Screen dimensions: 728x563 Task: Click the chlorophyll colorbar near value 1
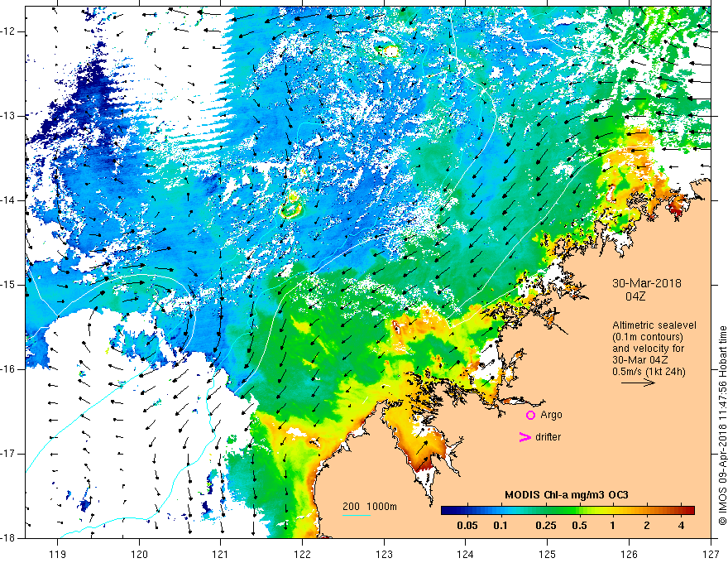coord(612,511)
